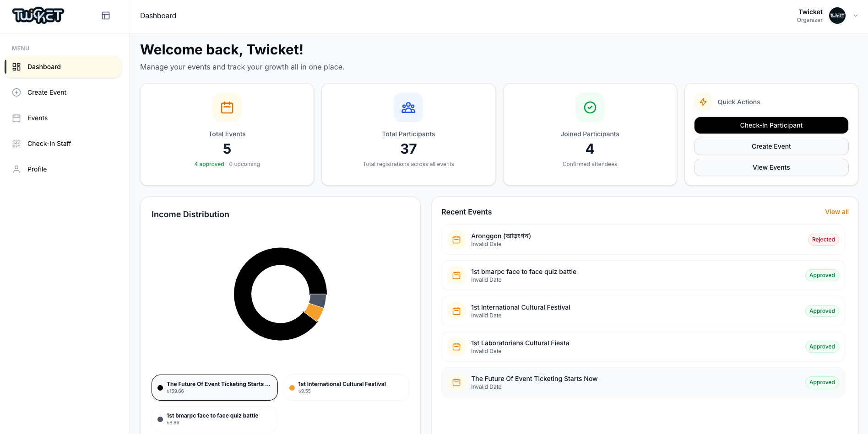Expand the user account dropdown chevron
The width and height of the screenshot is (868, 434).
[856, 16]
